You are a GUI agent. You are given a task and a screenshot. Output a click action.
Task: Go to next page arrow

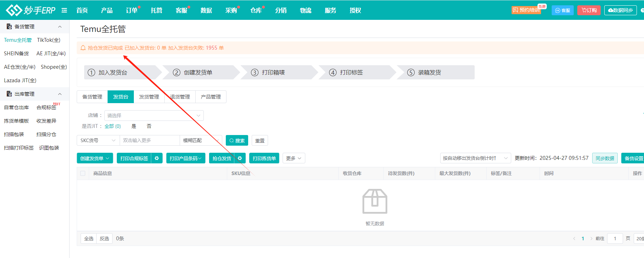tap(591, 239)
